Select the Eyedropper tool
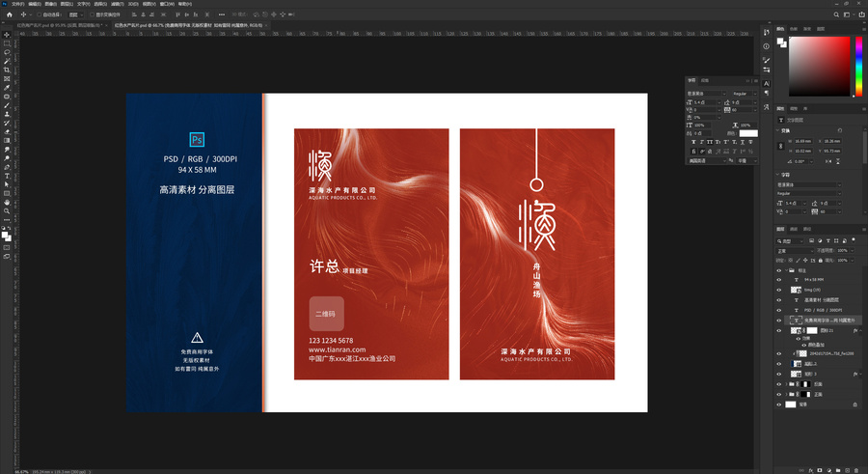Screen dimensions: 868x474 pos(7,87)
